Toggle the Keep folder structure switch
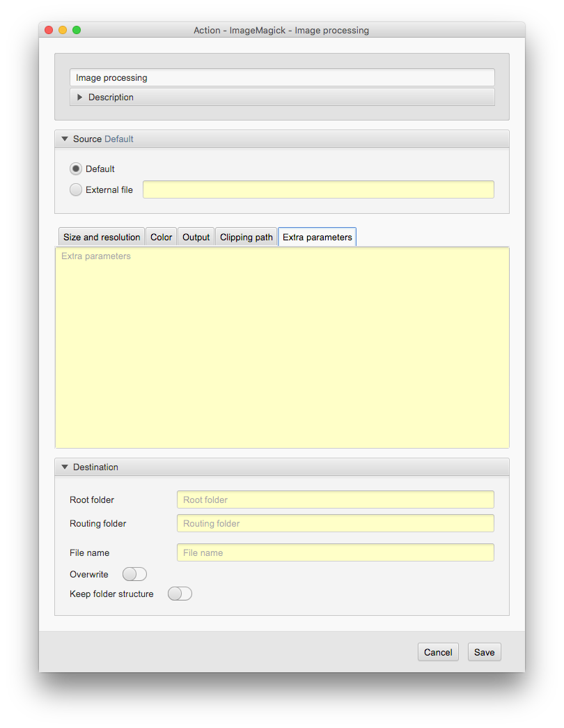Image resolution: width=564 pixels, height=728 pixels. [x=180, y=594]
